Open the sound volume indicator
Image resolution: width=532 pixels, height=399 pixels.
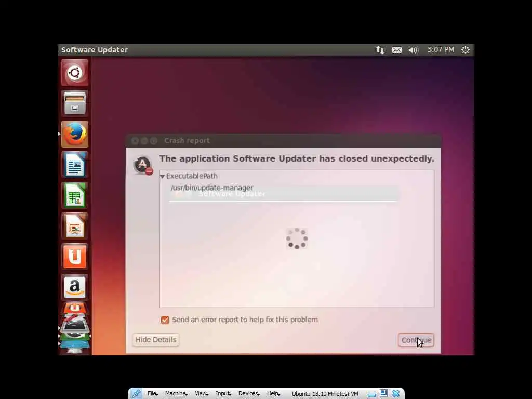pos(413,50)
